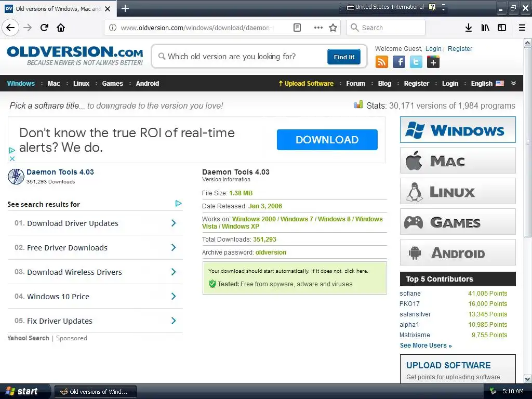Click the Daemon Tools lightning icon

[x=16, y=177]
